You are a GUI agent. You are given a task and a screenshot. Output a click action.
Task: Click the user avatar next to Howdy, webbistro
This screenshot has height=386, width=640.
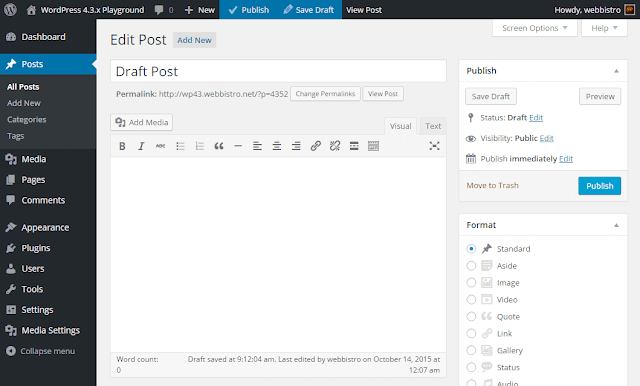point(630,10)
